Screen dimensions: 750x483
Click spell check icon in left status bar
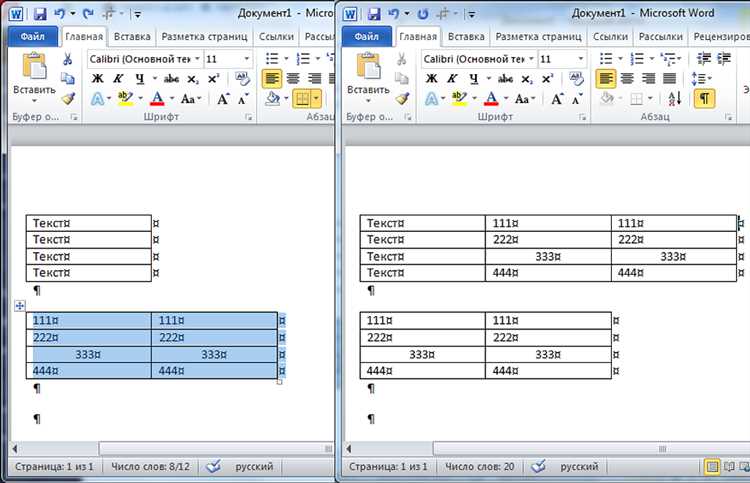(x=213, y=466)
